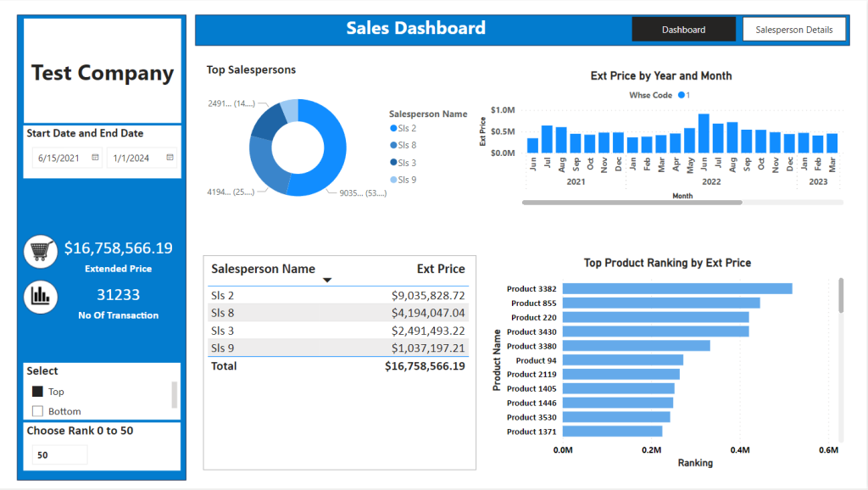Switch to the Salesperson Details tab
868x490 pixels.
coord(793,30)
